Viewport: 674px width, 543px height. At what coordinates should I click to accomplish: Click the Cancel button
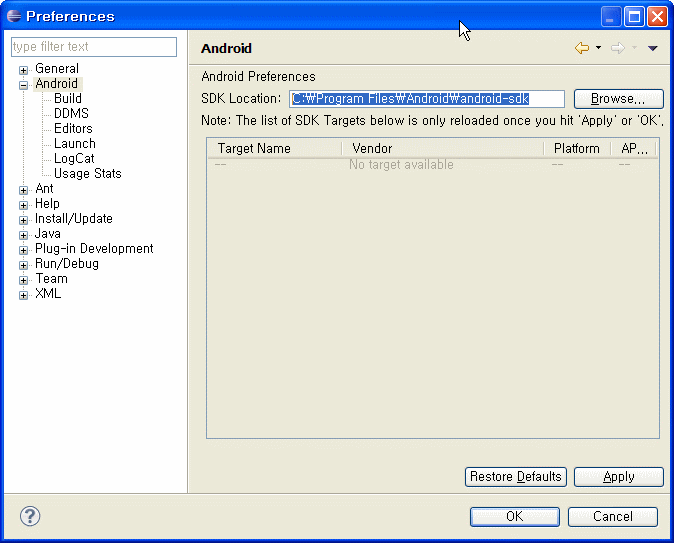pyautogui.click(x=613, y=516)
